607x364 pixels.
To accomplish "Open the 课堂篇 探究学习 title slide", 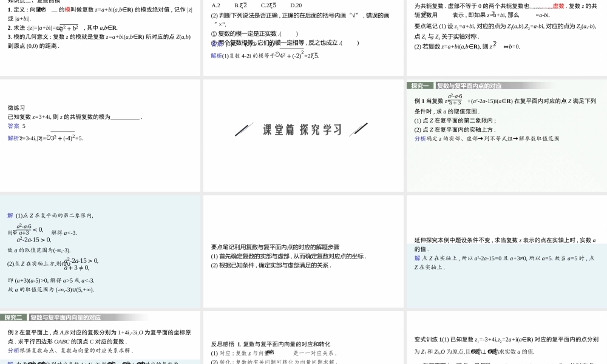I will (x=302, y=129).
